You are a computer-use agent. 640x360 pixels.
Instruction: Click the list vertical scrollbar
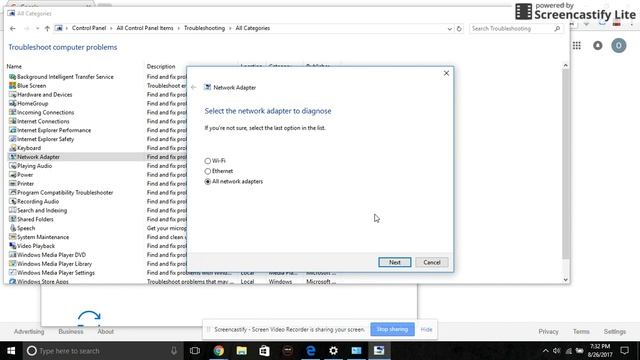pos(566,163)
